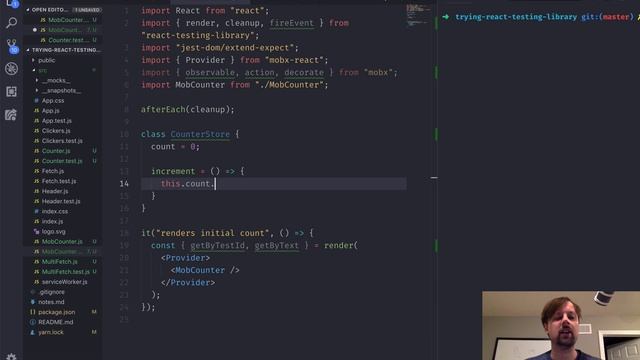Open MultiFetch.js in the file tree

coord(60,262)
